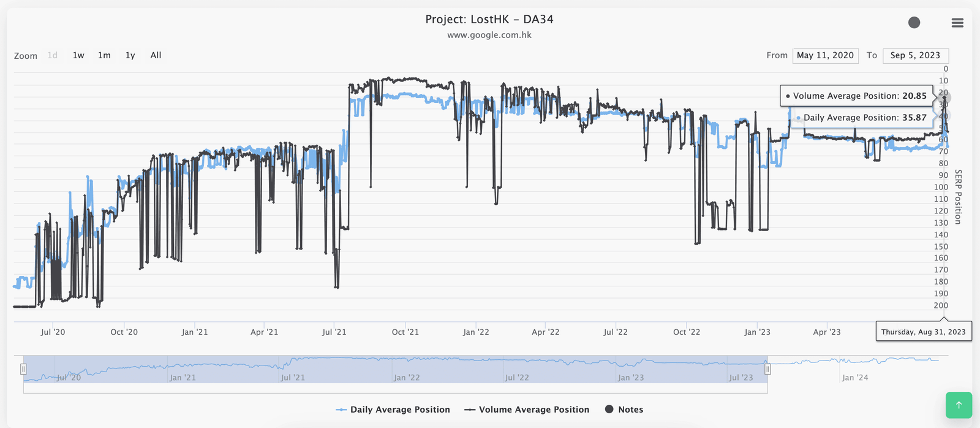Click the From date field May 11, 2020

click(x=825, y=55)
